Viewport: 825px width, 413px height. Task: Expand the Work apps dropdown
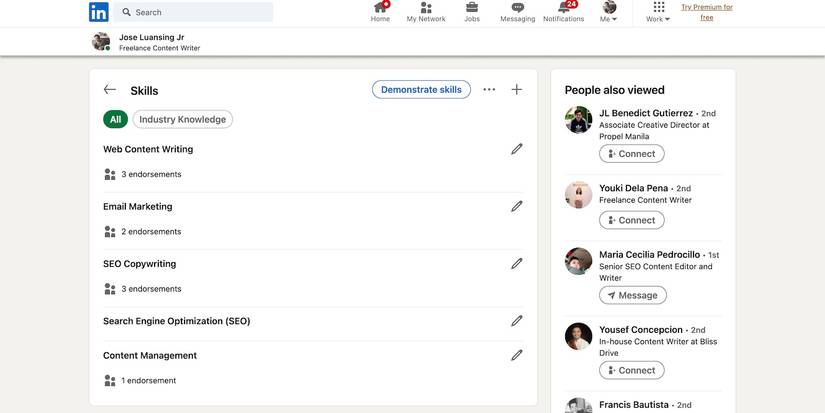(x=658, y=12)
